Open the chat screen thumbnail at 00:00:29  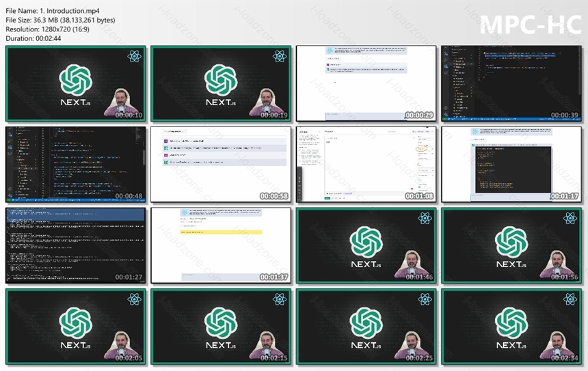(x=366, y=83)
